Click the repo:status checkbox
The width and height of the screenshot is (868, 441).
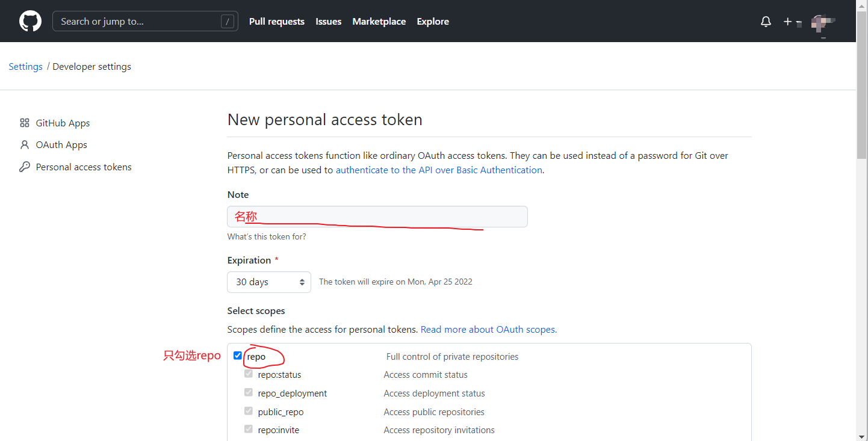(249, 374)
